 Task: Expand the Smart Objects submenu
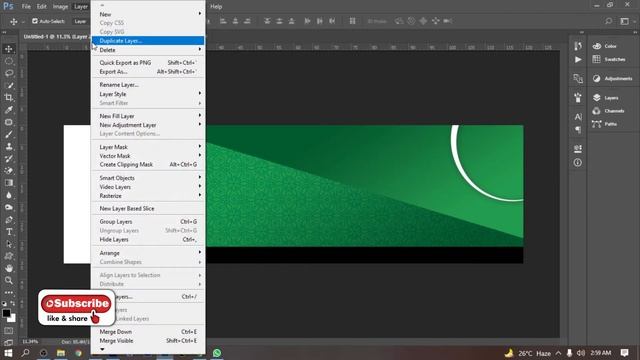[148, 178]
